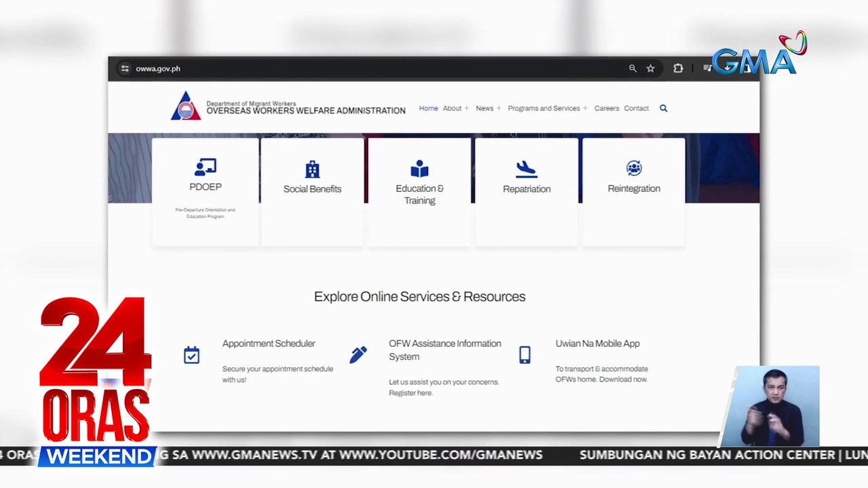The width and height of the screenshot is (868, 488).
Task: Open the Appointment Scheduler link
Action: (269, 344)
